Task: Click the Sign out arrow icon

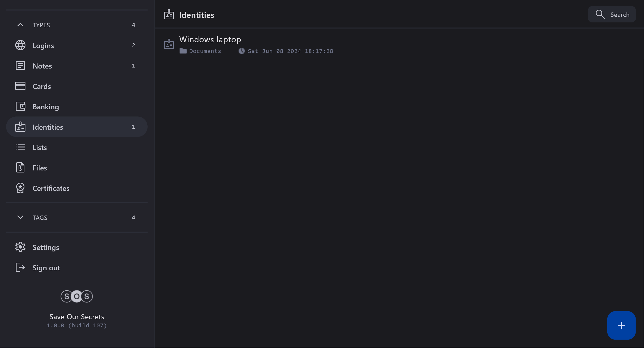Action: [20, 267]
